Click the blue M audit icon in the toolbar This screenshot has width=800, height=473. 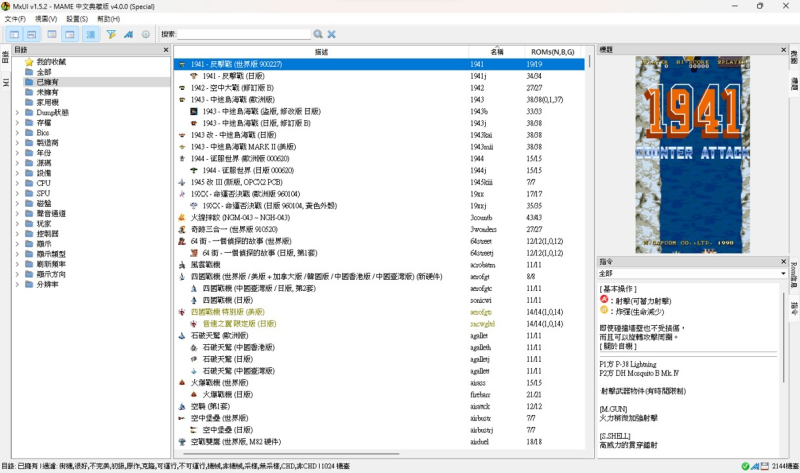(128, 34)
